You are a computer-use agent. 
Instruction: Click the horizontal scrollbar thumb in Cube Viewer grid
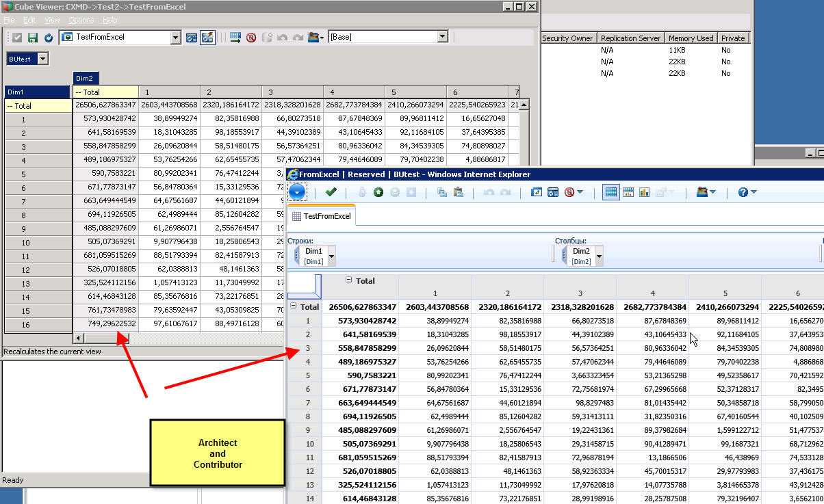point(107,338)
